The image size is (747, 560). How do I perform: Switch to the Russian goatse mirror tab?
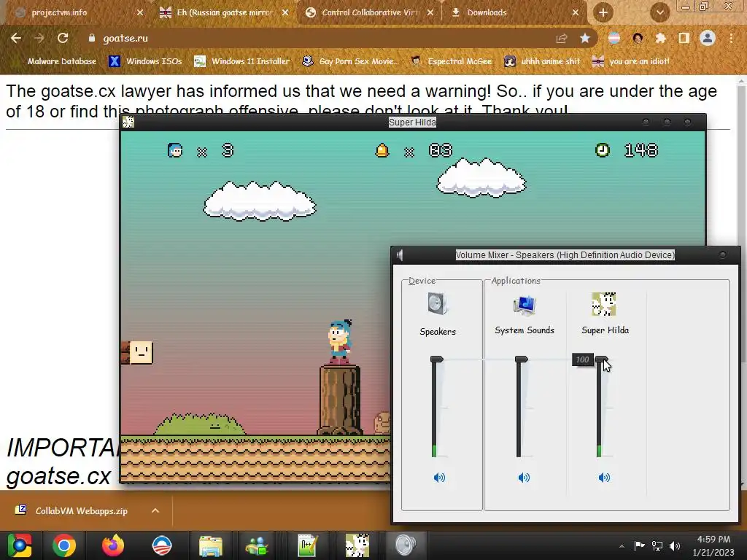[224, 12]
